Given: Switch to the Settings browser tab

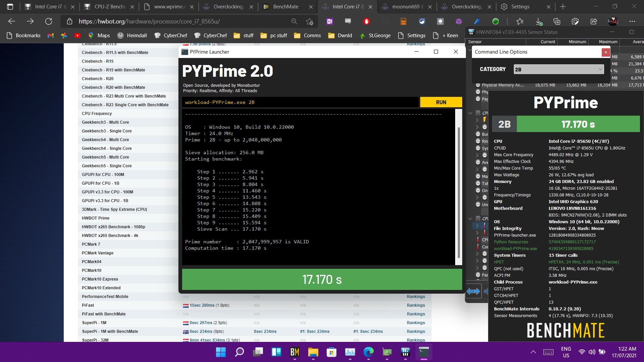Looking at the screenshot, I should 526,7.
